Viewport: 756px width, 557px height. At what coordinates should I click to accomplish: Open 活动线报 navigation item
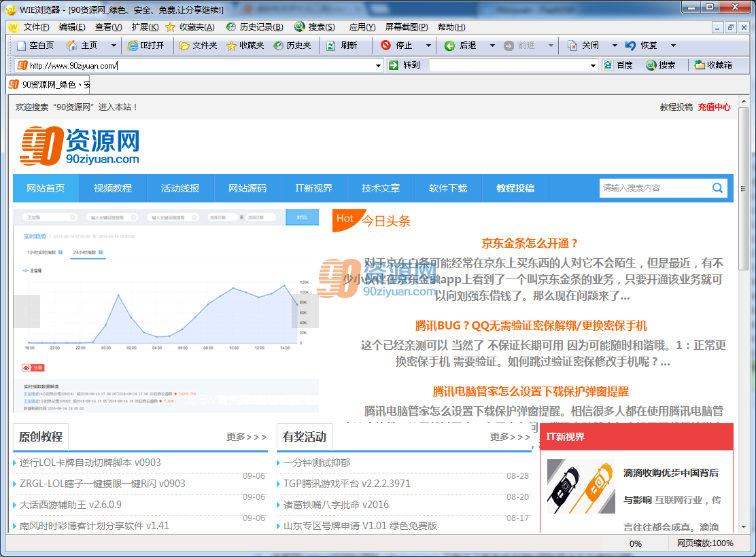point(180,188)
